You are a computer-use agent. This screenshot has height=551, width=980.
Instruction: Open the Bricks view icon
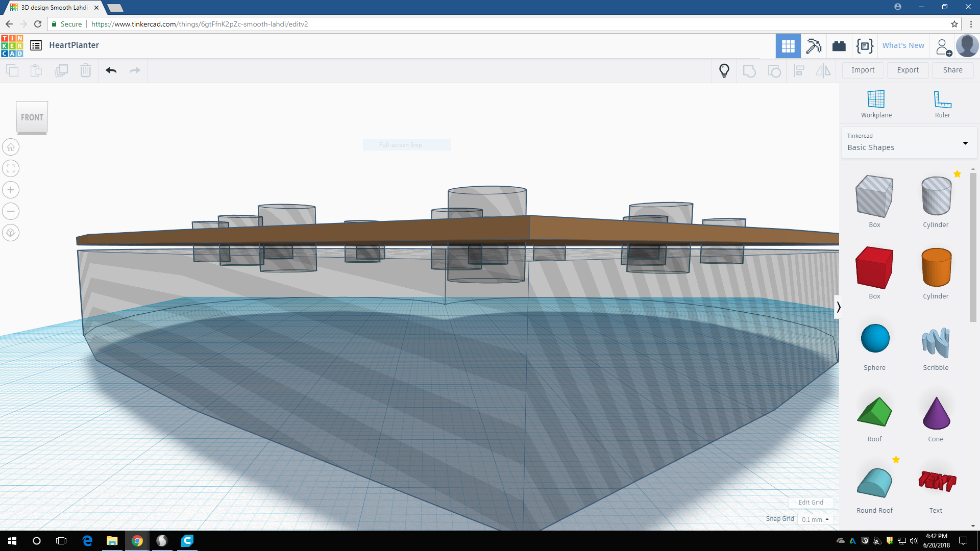pos(839,46)
